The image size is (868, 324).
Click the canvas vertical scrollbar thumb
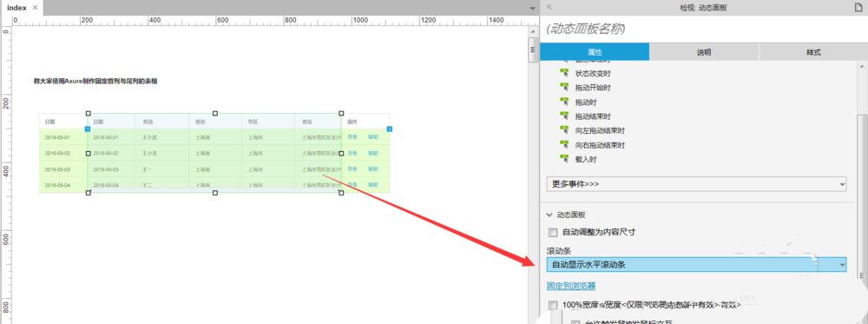[x=534, y=50]
